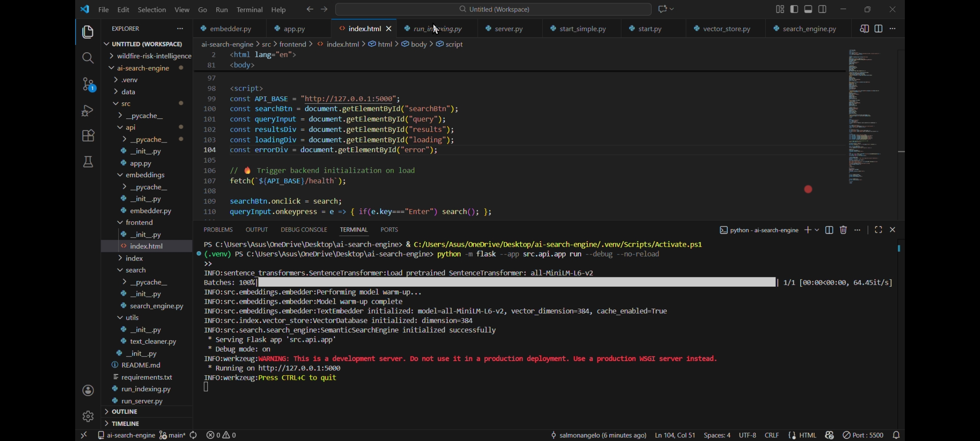Open the Testing flask icon view
This screenshot has width=980, height=441.
point(88,162)
